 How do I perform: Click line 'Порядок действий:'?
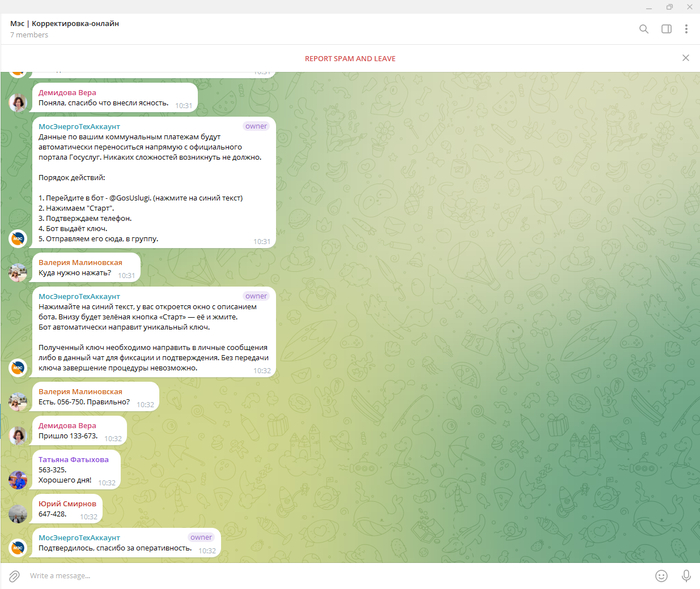[x=72, y=177]
